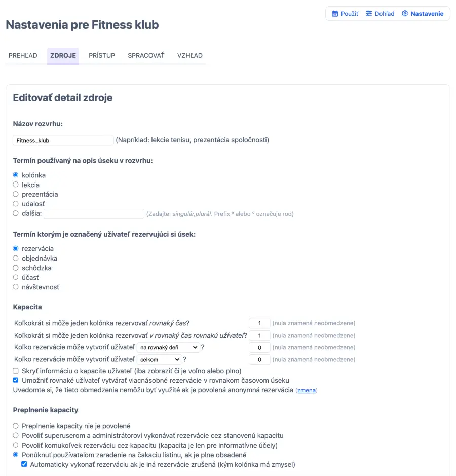Screen dimensions: 456x476
Task: Click the 'zmena' link
Action: pyautogui.click(x=306, y=390)
